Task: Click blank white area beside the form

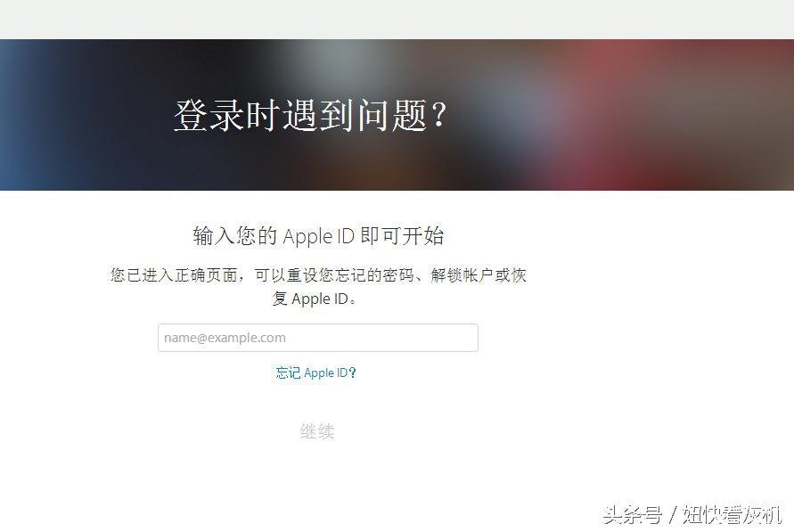Action: (x=659, y=329)
